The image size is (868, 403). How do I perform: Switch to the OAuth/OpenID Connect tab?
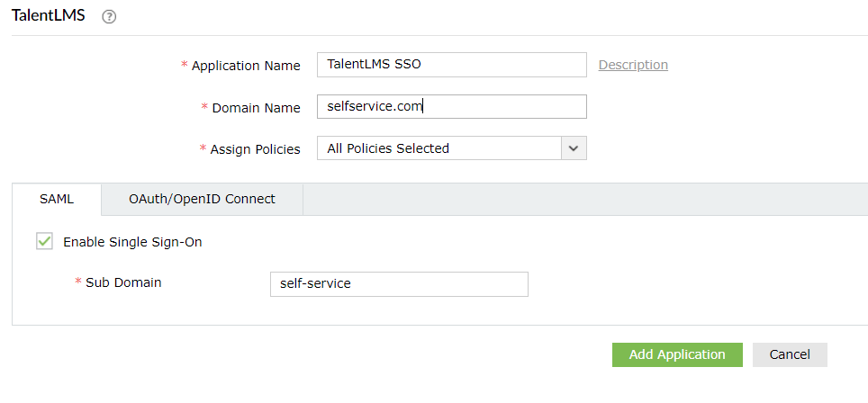(202, 199)
